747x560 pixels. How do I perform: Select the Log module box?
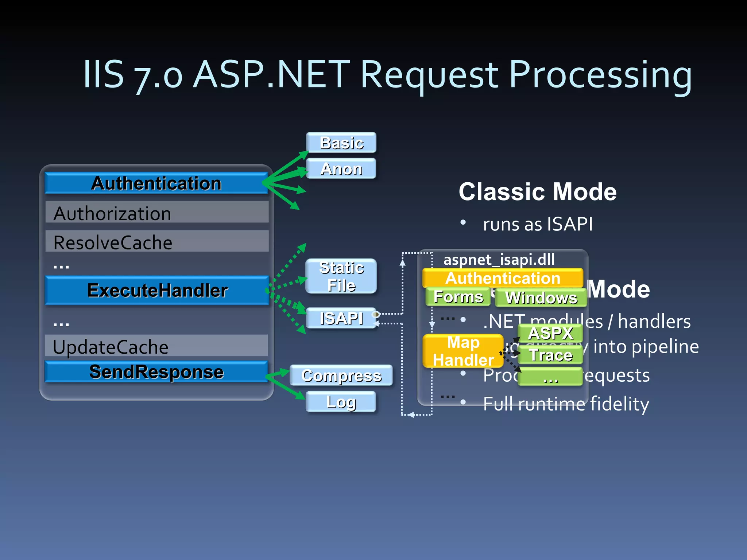pos(341,402)
